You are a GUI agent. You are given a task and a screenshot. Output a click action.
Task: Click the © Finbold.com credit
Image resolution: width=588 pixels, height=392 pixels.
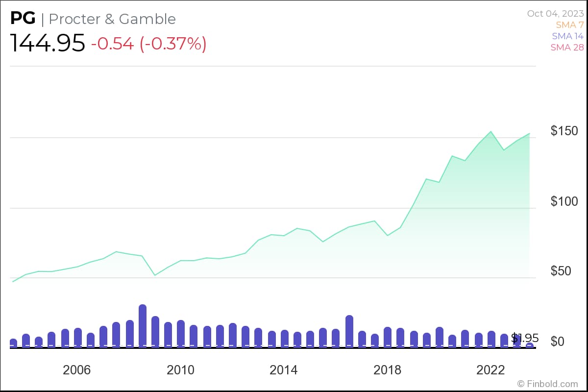coord(548,384)
